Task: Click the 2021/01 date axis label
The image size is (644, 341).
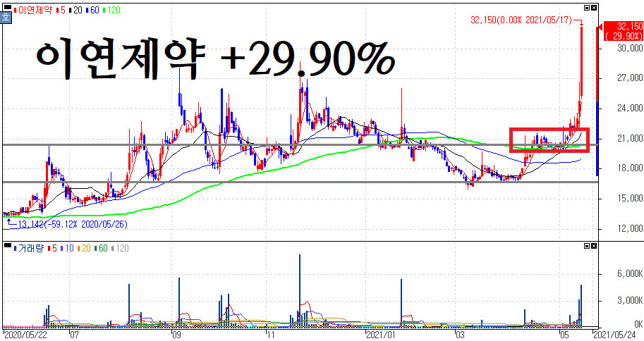Action: (x=381, y=335)
